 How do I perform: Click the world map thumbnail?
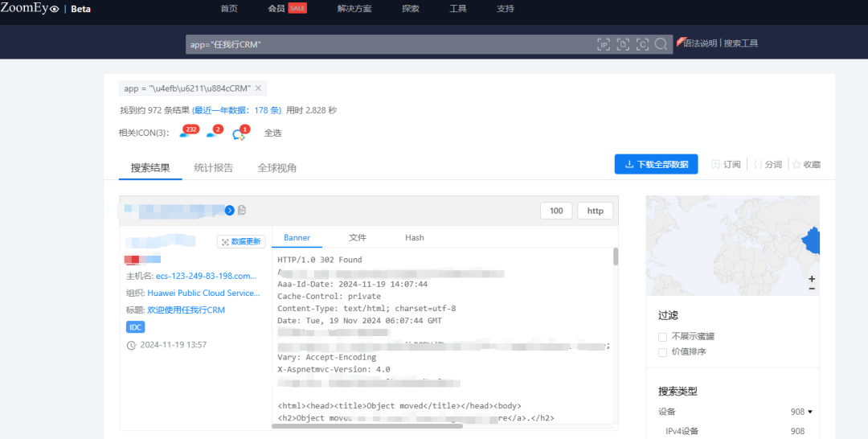click(x=732, y=245)
